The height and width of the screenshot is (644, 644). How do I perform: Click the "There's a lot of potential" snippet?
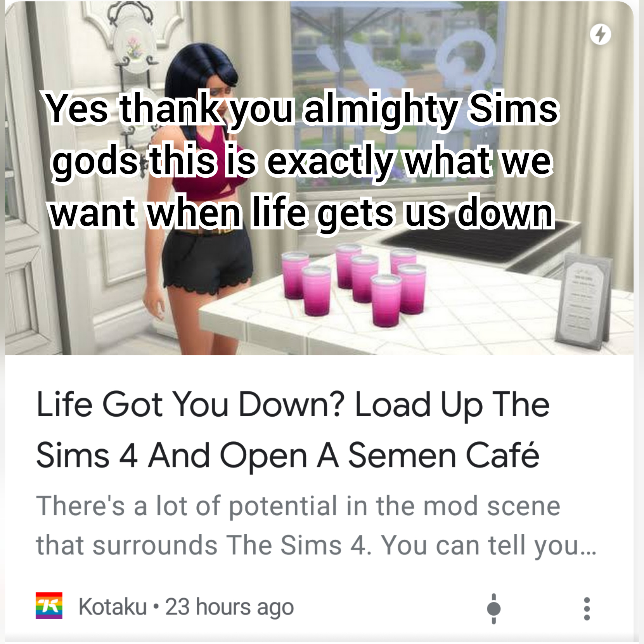pyautogui.click(x=298, y=506)
